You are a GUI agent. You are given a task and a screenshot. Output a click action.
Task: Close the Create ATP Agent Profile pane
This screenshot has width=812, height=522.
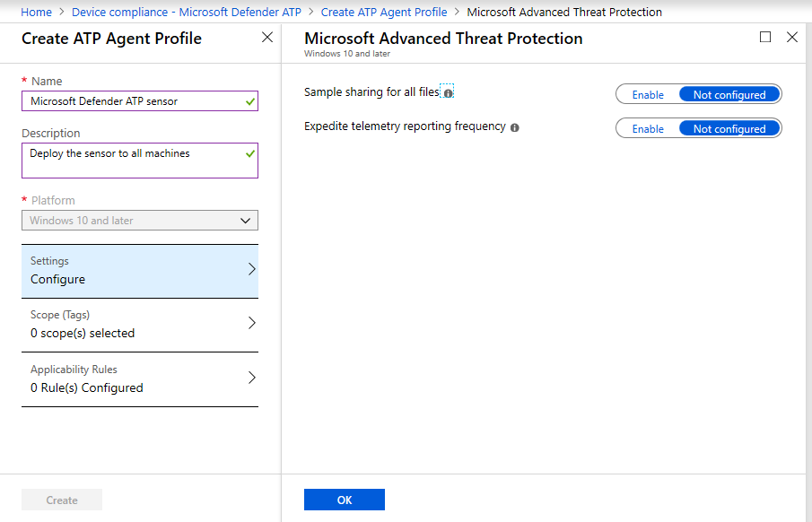click(266, 38)
